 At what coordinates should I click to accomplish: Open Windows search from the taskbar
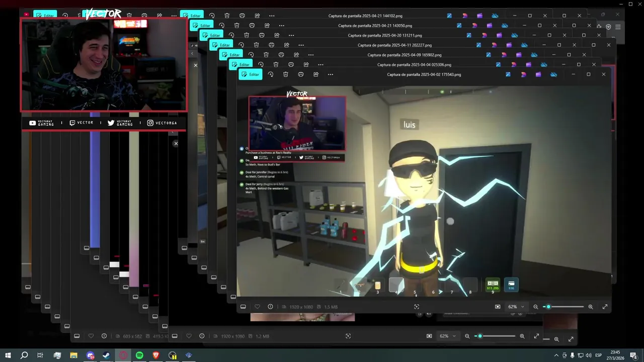point(24,355)
